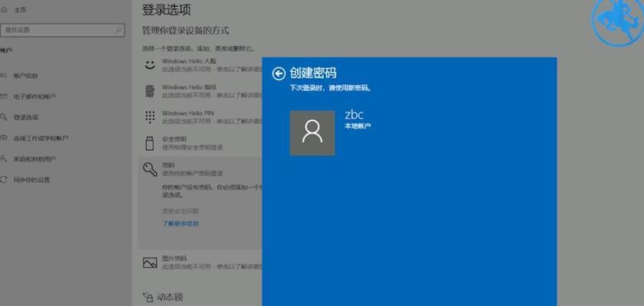This screenshot has height=306, width=644.
Task: Click the 动态锁 section heading
Action: [x=170, y=297]
